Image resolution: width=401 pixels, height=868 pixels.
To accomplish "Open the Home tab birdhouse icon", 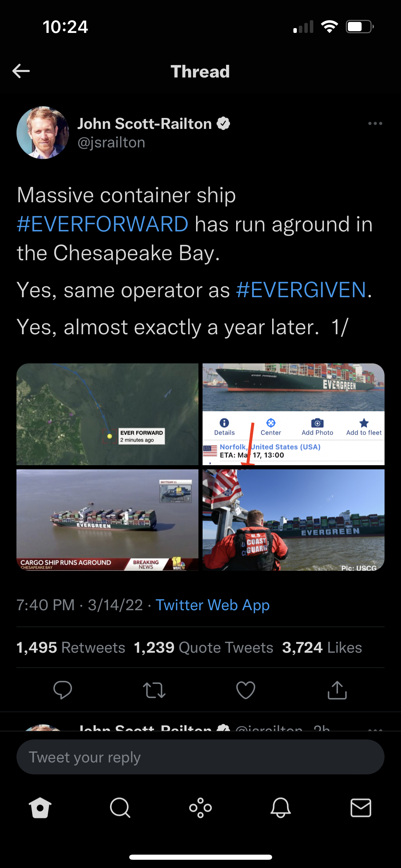I will point(40,808).
